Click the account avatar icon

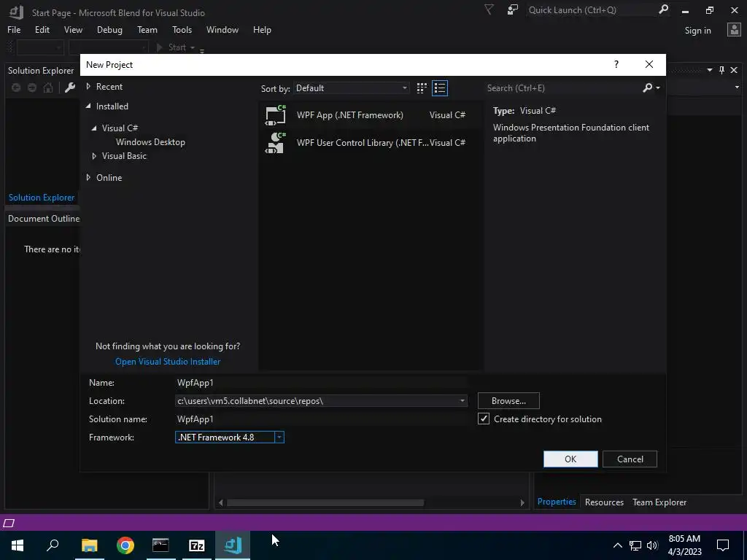click(734, 30)
